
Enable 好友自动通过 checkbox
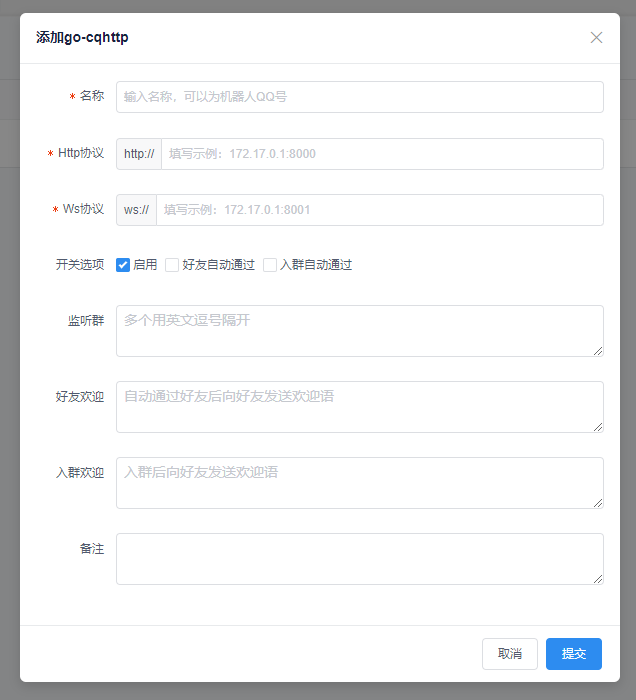pyautogui.click(x=172, y=265)
